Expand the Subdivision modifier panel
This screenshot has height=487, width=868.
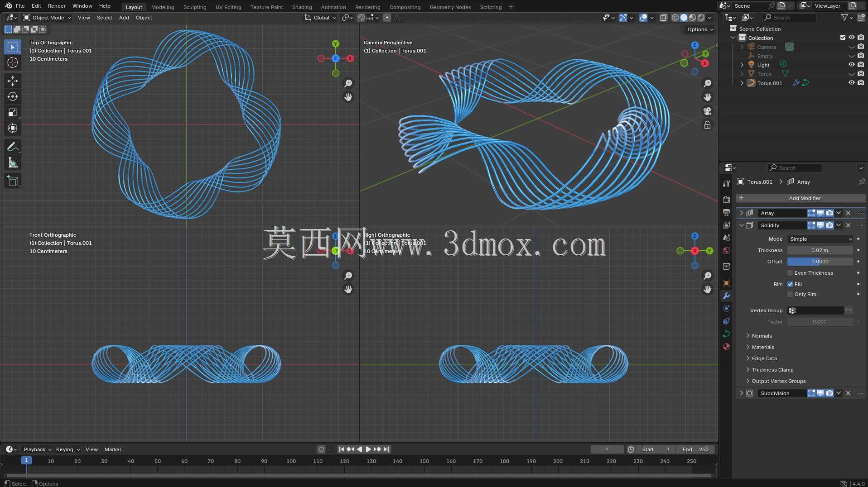click(x=742, y=393)
